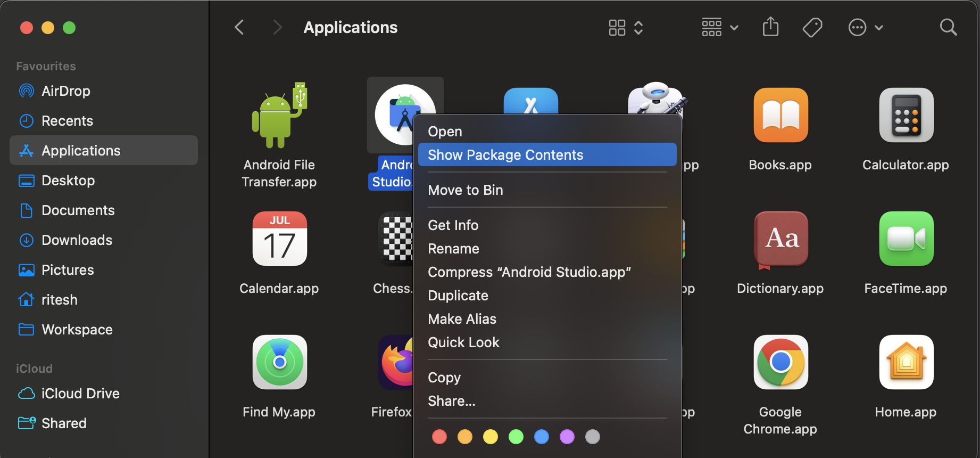This screenshot has height=458, width=980.
Task: Choose Duplicate from the context menu
Action: pyautogui.click(x=547, y=296)
